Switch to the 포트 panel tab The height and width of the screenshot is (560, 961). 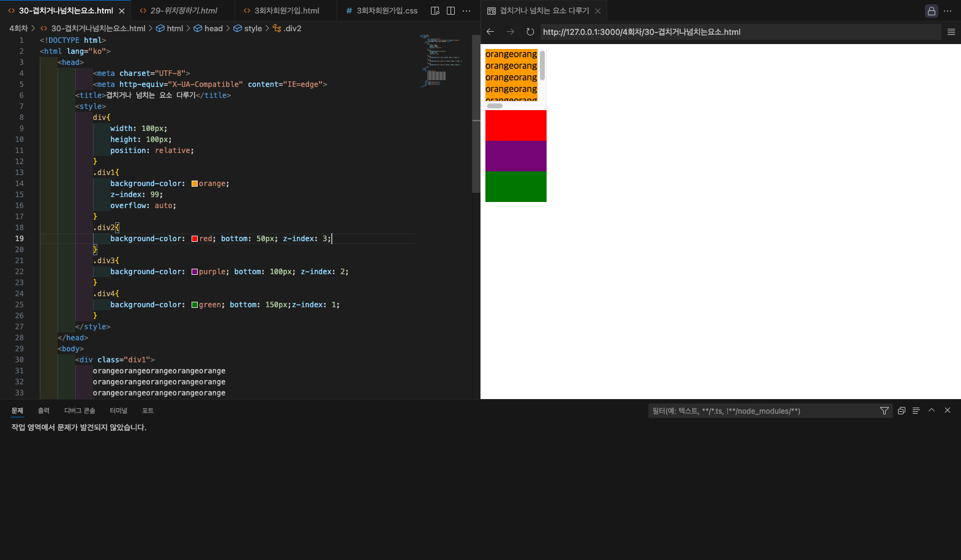(x=148, y=411)
